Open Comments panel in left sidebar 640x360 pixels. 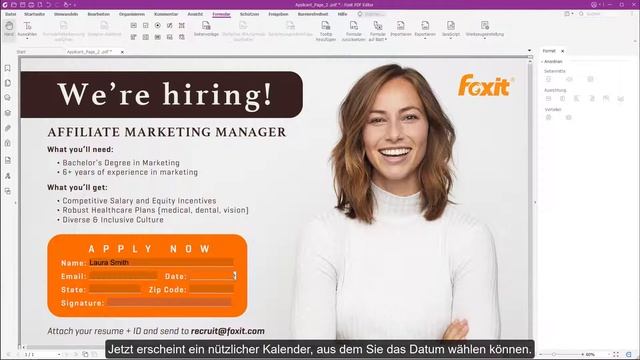(8, 98)
